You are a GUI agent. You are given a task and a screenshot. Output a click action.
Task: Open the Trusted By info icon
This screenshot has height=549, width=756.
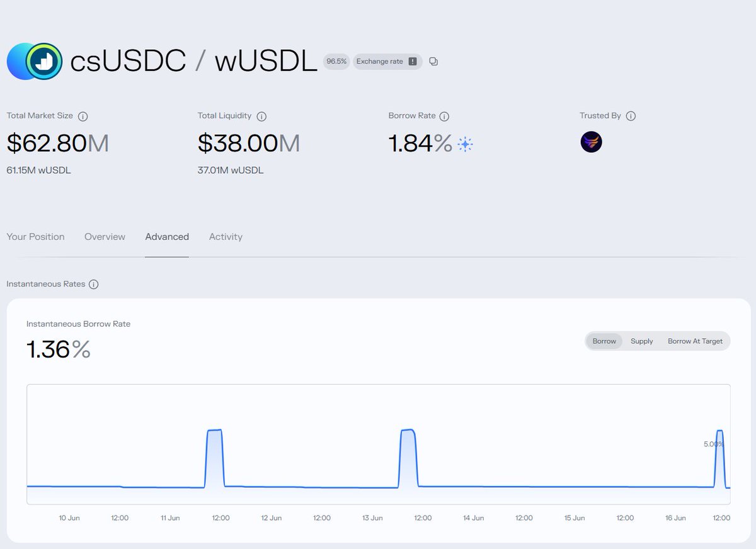click(x=631, y=116)
